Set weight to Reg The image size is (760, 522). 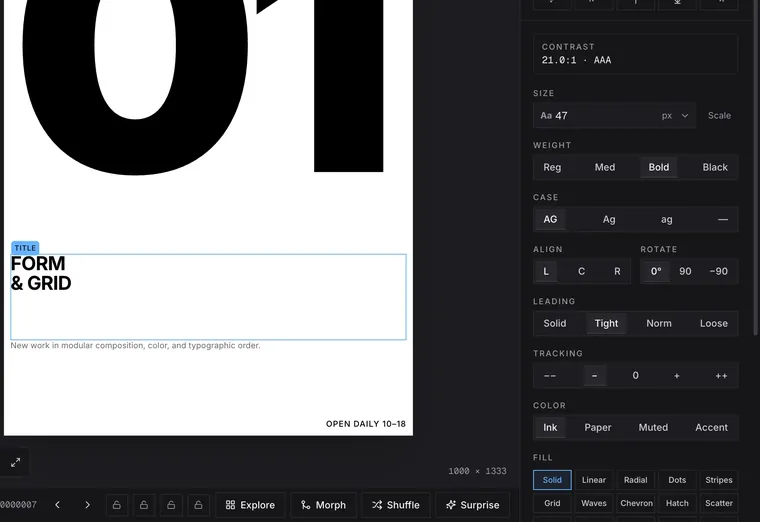(552, 167)
